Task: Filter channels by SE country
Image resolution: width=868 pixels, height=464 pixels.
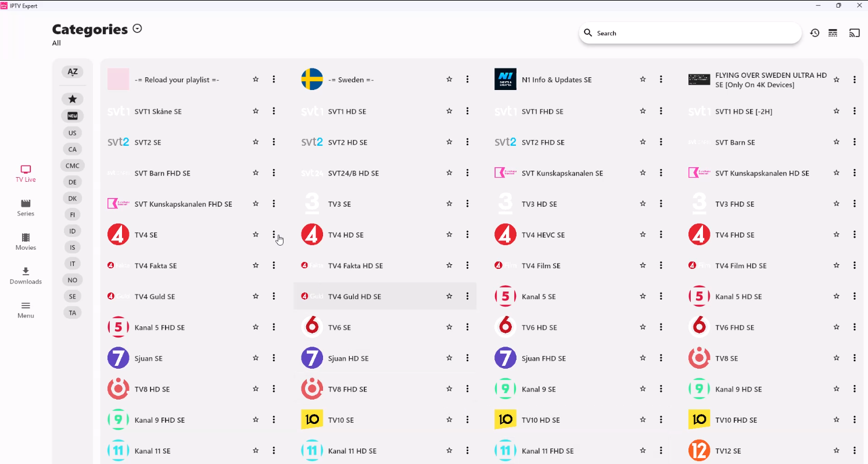Action: (73, 296)
